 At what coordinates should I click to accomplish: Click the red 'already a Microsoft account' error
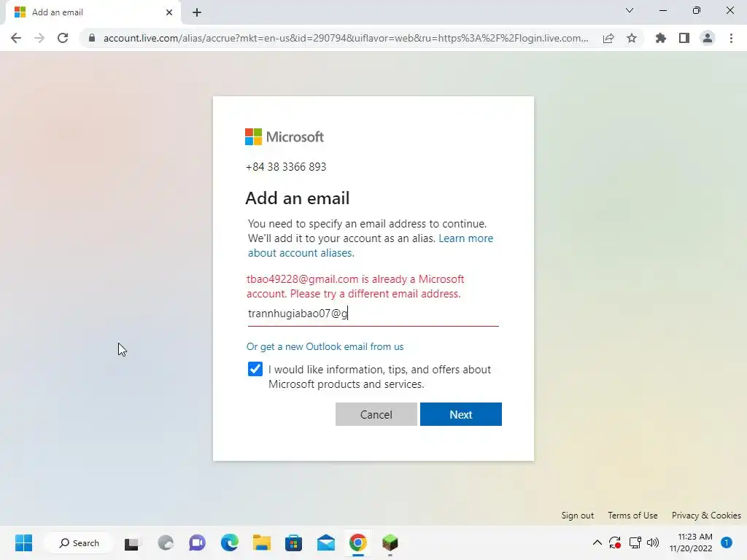(355, 286)
